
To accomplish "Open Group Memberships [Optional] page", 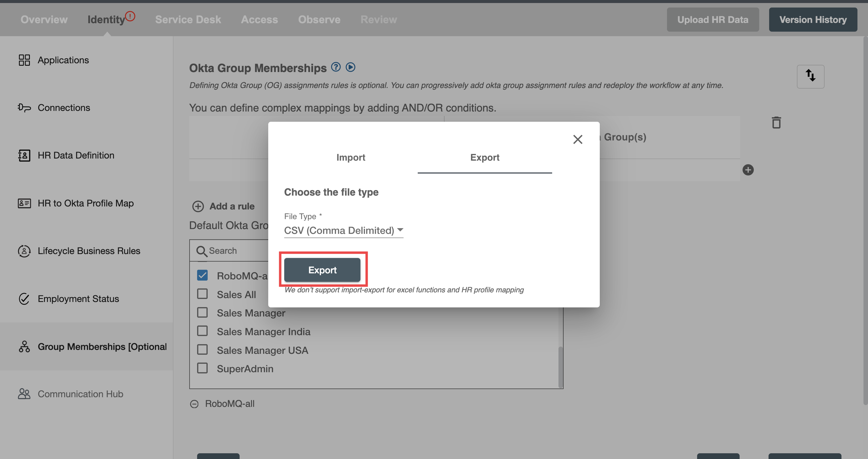I will tap(102, 347).
